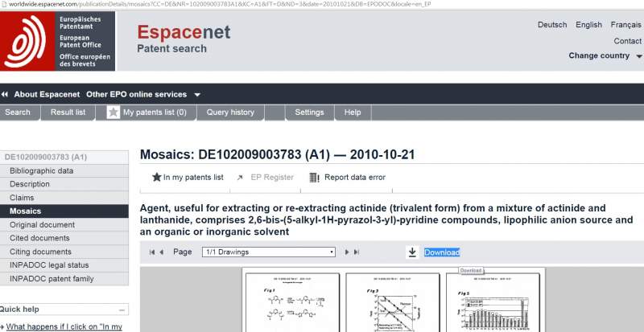Select INPADOC legal status in the sidebar
Image resolution: width=644 pixels, height=332 pixels.
coord(64,265)
